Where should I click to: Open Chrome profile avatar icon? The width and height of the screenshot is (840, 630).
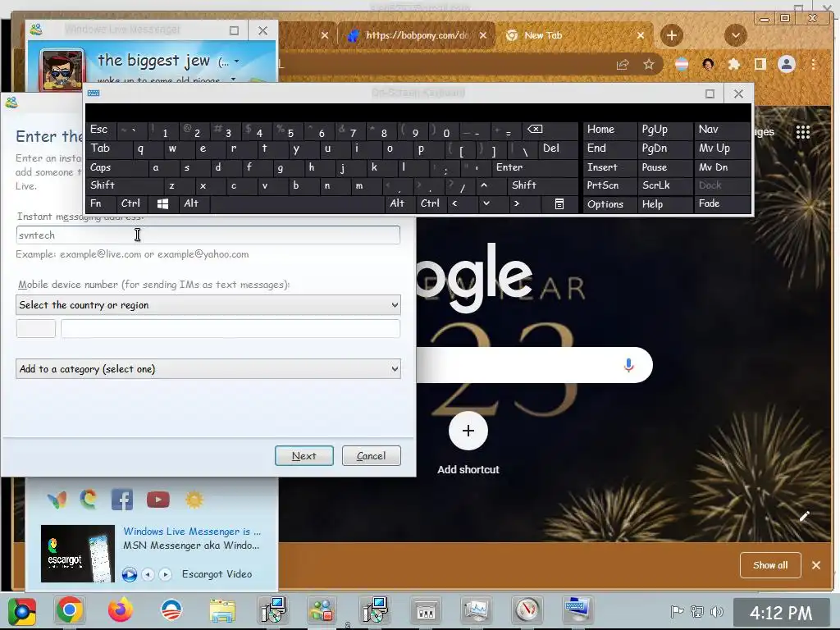click(787, 65)
